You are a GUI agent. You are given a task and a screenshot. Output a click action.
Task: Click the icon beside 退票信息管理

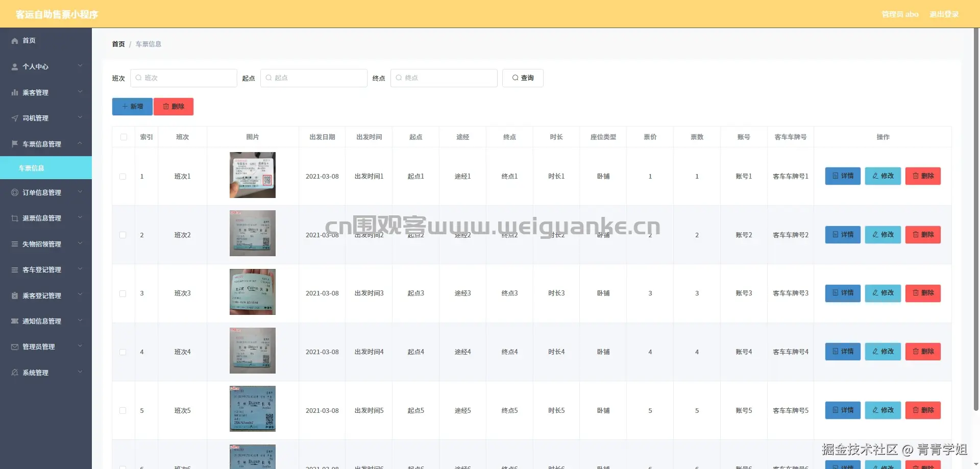15,218
